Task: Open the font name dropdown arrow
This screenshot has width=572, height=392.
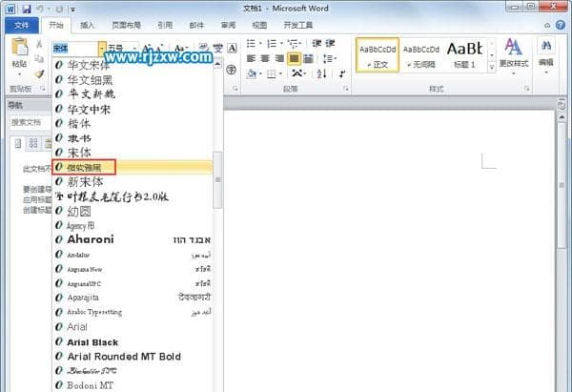Action: (x=102, y=49)
